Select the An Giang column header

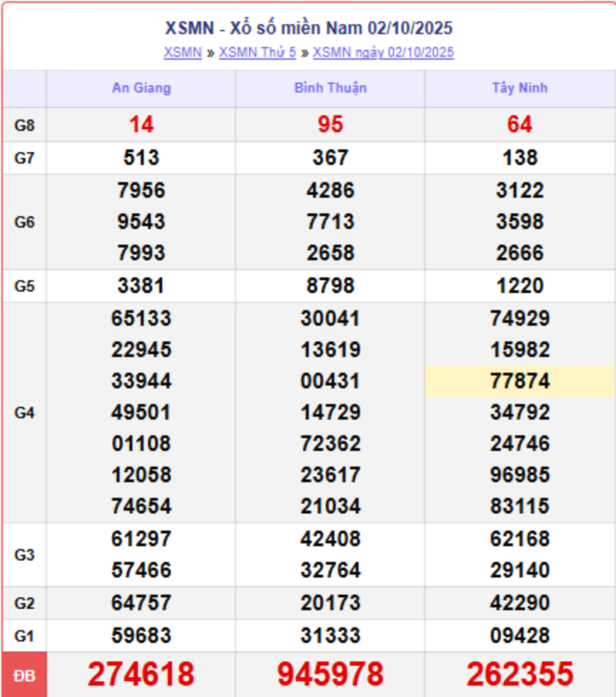coord(141,88)
